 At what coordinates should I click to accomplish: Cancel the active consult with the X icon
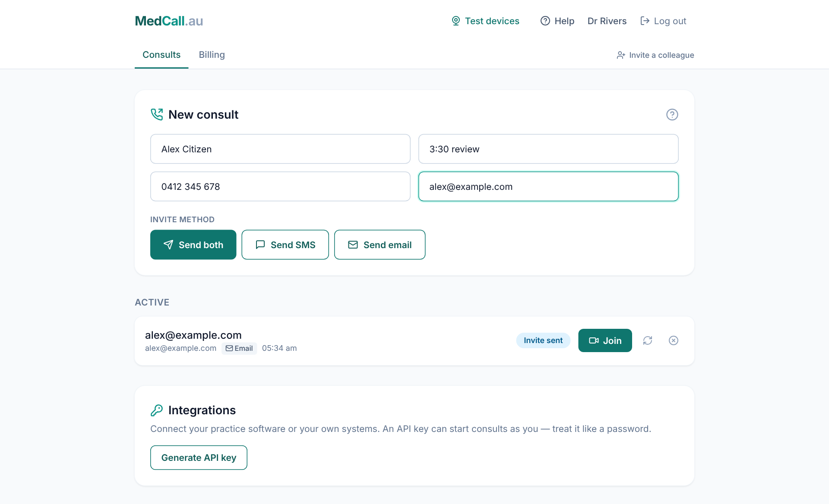tap(673, 340)
